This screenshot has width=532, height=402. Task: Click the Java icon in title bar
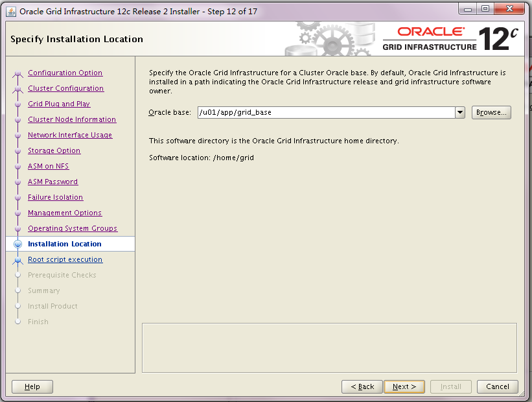(x=11, y=12)
